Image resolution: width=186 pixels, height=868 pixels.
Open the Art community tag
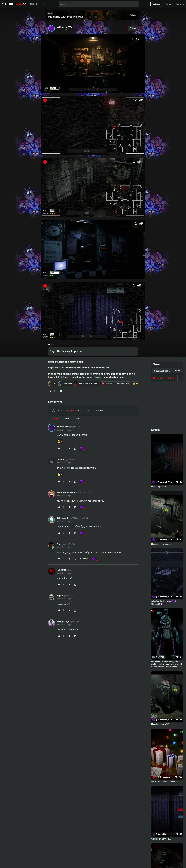pos(52,384)
